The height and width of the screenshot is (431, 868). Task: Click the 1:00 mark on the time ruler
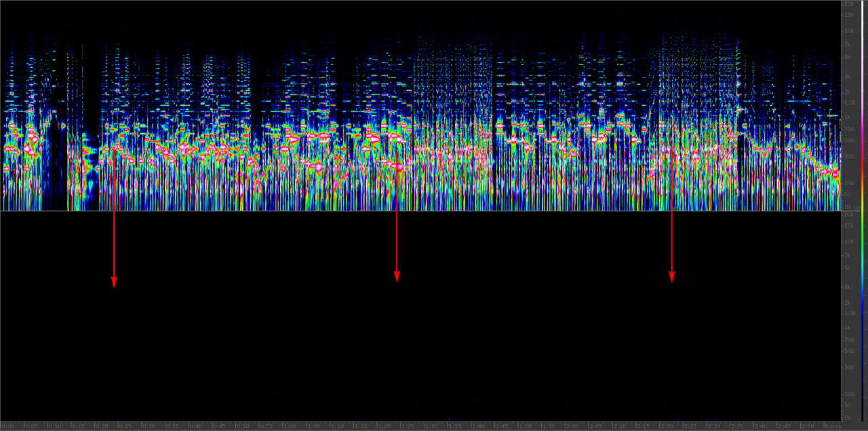290,426
